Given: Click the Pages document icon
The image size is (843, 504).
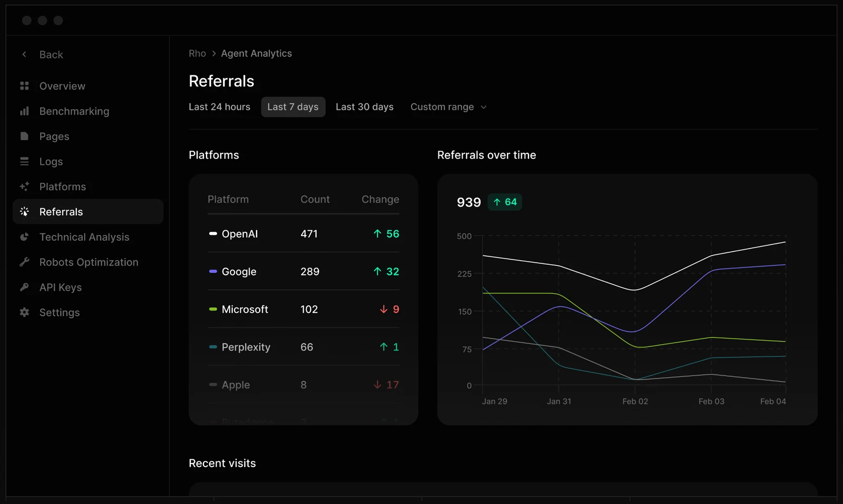Looking at the screenshot, I should pos(24,136).
